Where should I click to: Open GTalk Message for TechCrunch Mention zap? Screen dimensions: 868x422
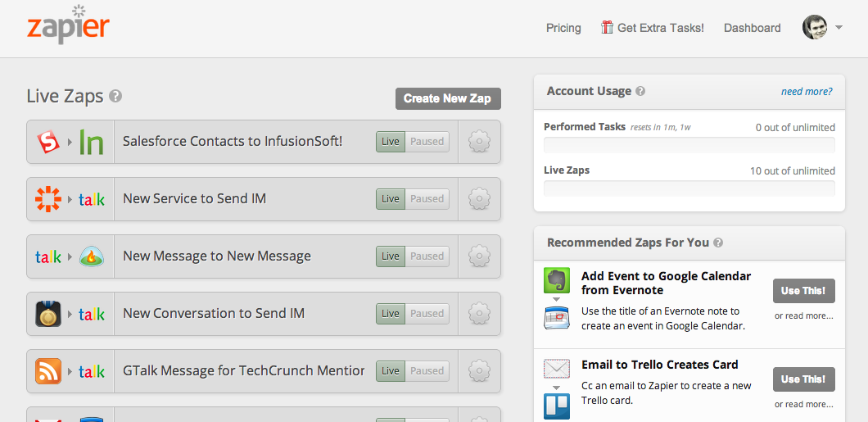tap(243, 370)
